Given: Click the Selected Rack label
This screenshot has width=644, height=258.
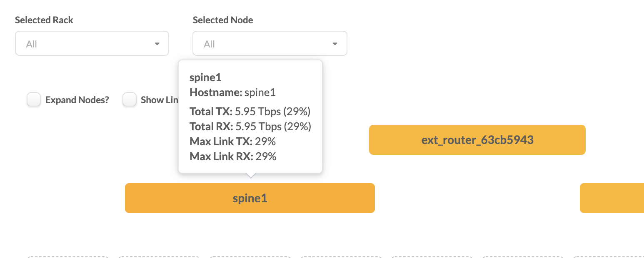Looking at the screenshot, I should tap(44, 20).
